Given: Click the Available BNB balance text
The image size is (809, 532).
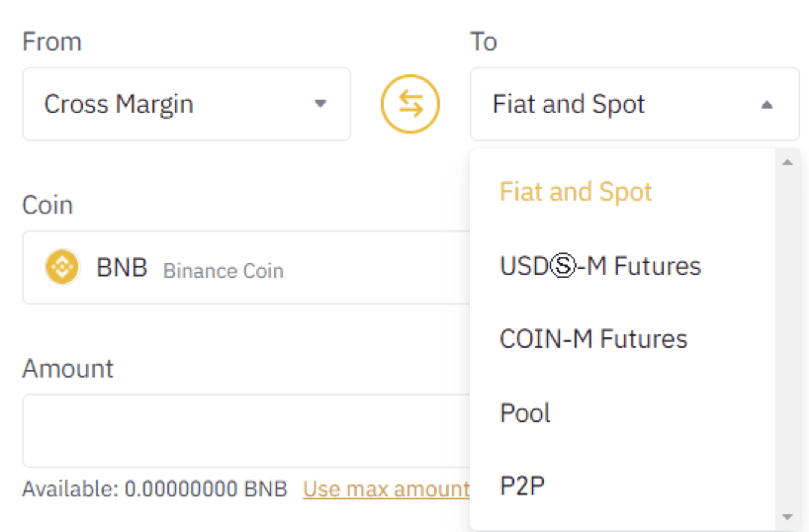Looking at the screenshot, I should (154, 489).
